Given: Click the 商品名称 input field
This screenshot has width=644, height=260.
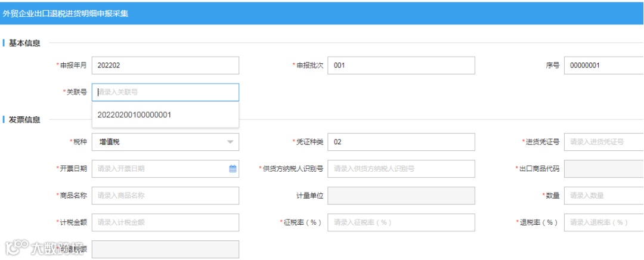Looking at the screenshot, I should tap(166, 196).
